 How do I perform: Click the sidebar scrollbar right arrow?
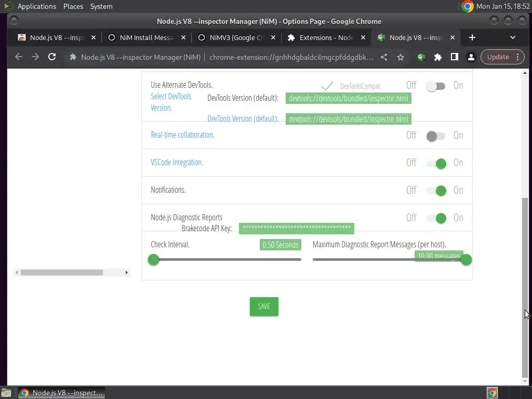point(127,272)
